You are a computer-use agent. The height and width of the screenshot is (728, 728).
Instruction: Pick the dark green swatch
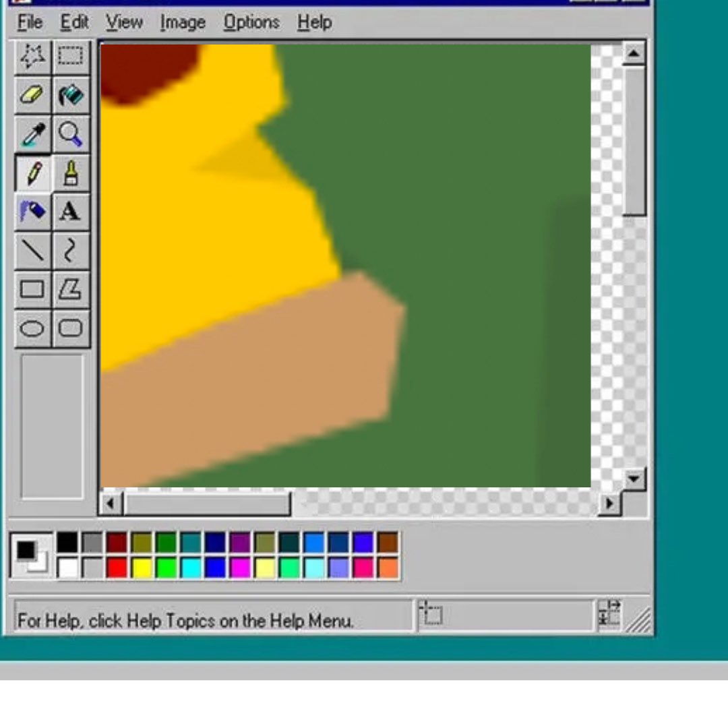pyautogui.click(x=166, y=542)
